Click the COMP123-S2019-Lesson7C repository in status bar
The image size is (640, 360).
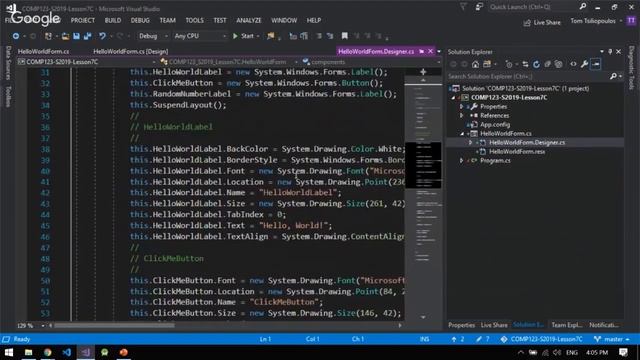point(542,339)
